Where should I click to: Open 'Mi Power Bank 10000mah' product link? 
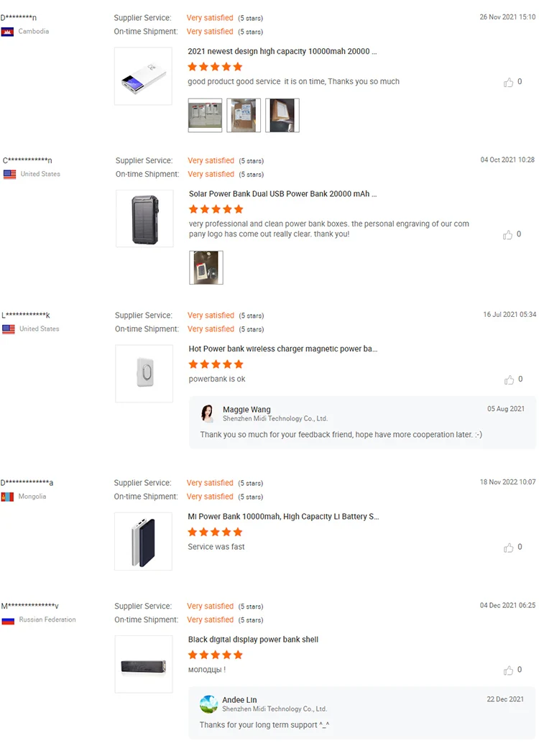pyautogui.click(x=283, y=517)
